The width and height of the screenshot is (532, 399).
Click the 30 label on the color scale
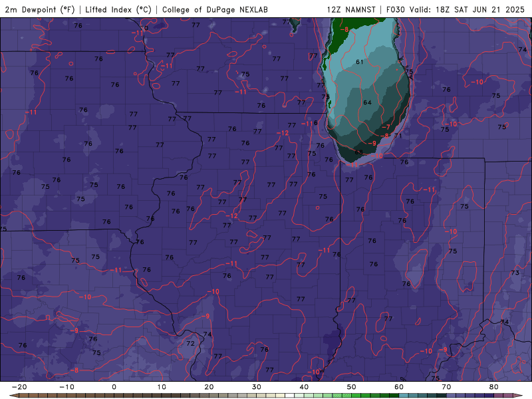tap(257, 387)
